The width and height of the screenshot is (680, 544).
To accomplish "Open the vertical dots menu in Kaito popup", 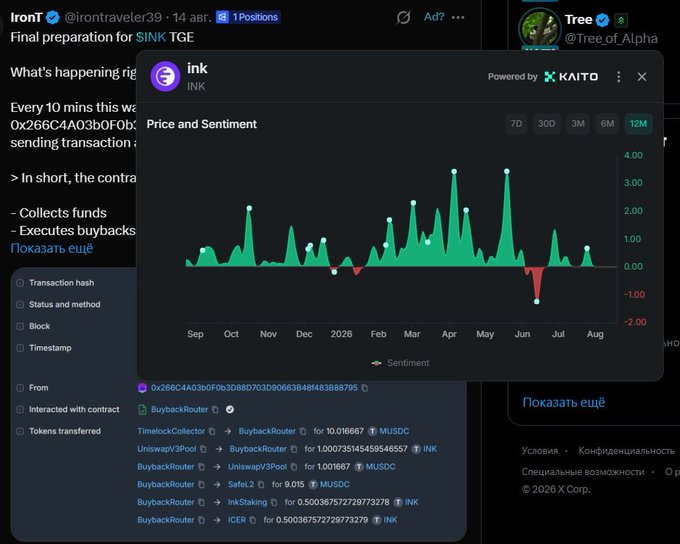I will [618, 77].
